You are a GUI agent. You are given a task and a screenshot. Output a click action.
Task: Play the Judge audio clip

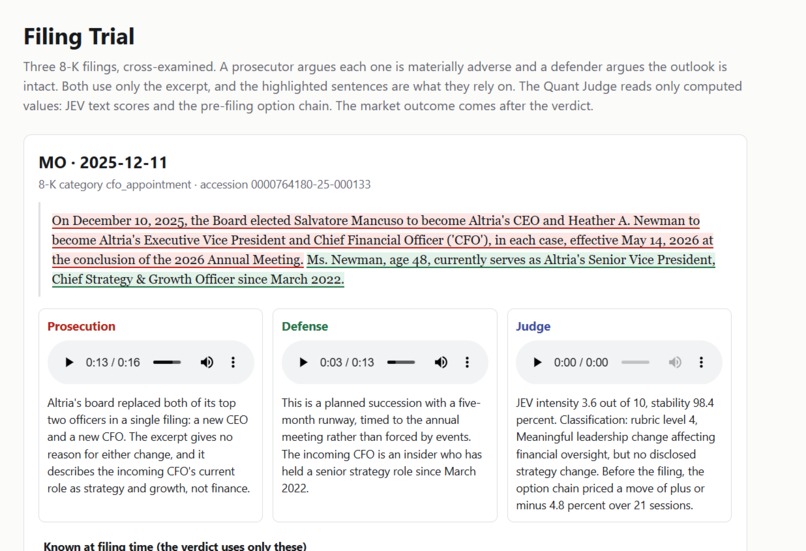[x=537, y=362]
